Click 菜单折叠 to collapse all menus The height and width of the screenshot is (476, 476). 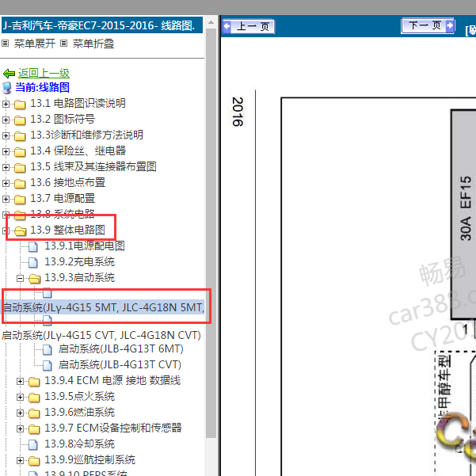click(93, 44)
